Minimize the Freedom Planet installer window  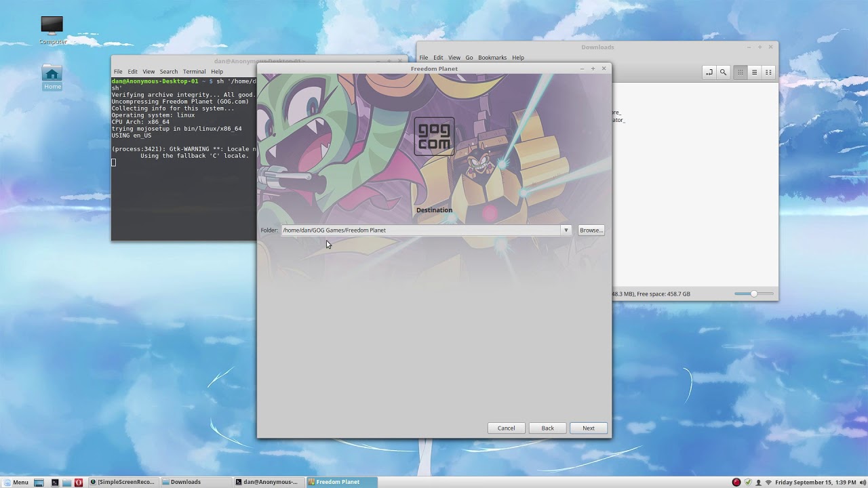click(582, 68)
